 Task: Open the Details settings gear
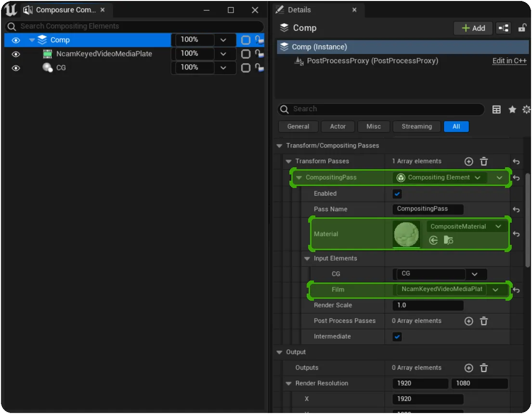(x=526, y=109)
